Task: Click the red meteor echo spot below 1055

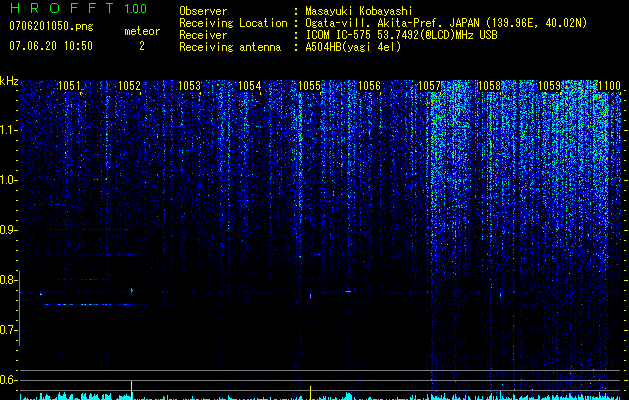Action: [x=310, y=296]
